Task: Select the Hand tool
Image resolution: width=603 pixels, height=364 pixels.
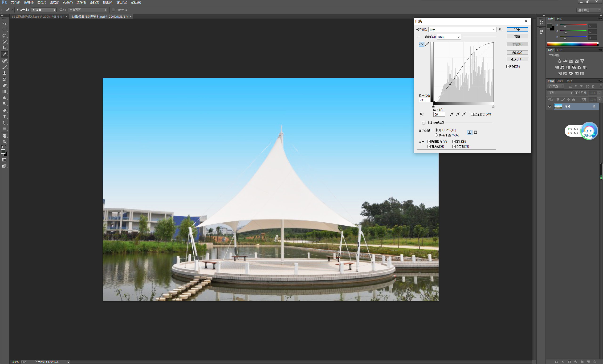Action: [4, 136]
